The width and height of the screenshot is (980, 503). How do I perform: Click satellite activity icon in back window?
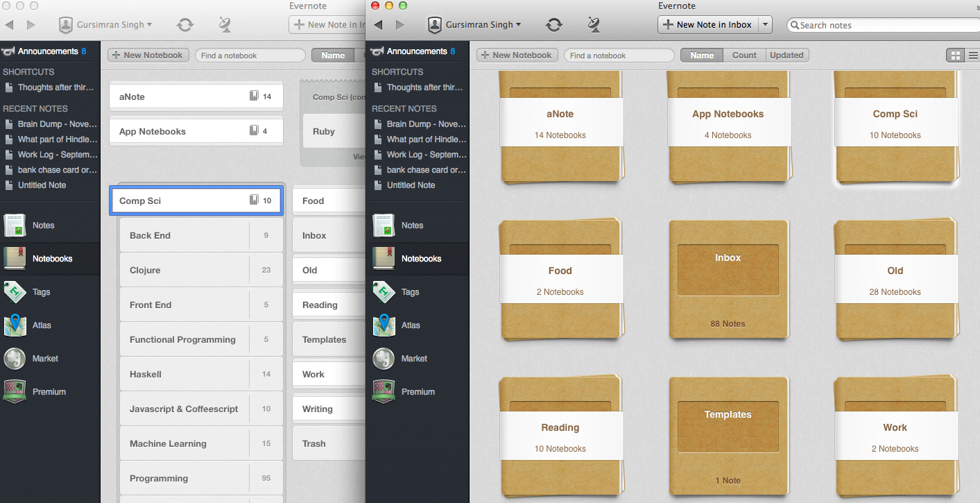click(x=225, y=25)
